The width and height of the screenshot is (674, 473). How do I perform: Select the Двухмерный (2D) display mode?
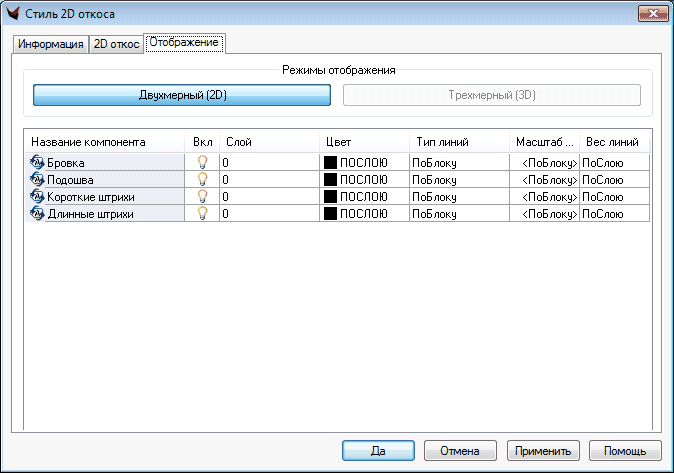[x=181, y=95]
